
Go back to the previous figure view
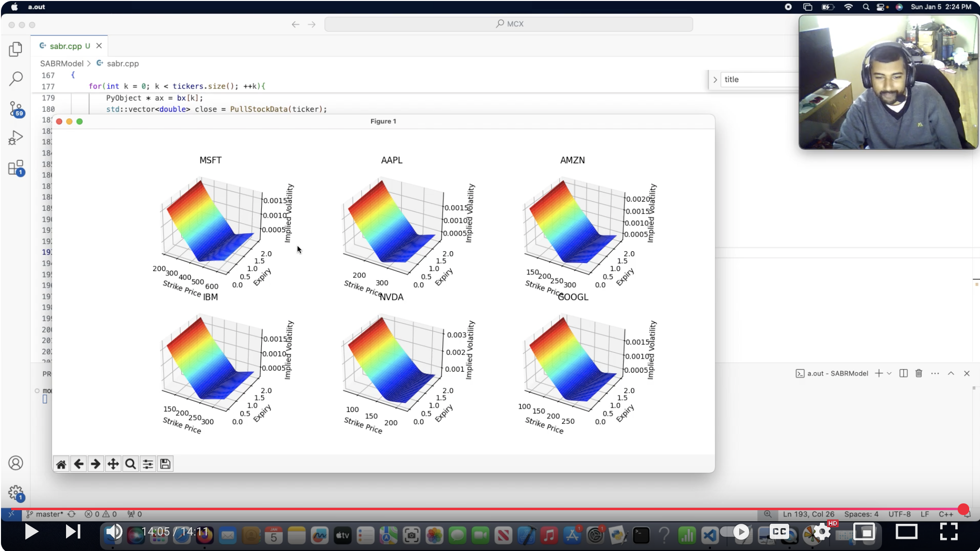point(79,464)
